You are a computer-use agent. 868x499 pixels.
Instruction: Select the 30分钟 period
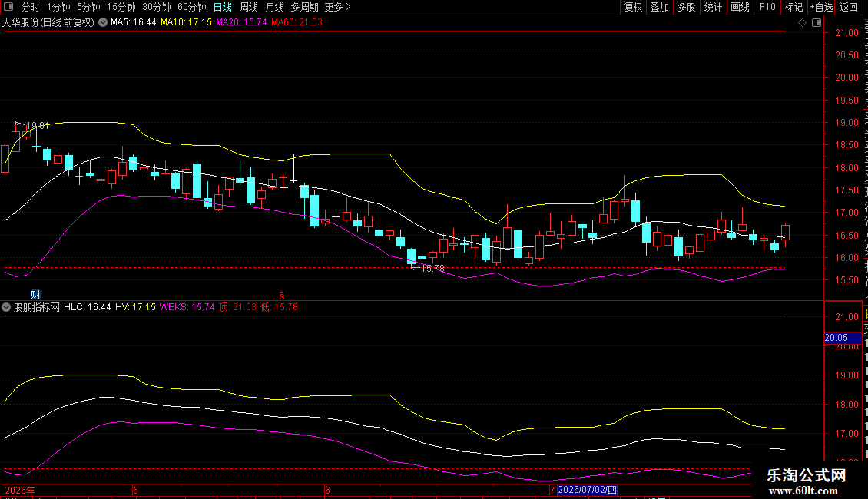157,7
